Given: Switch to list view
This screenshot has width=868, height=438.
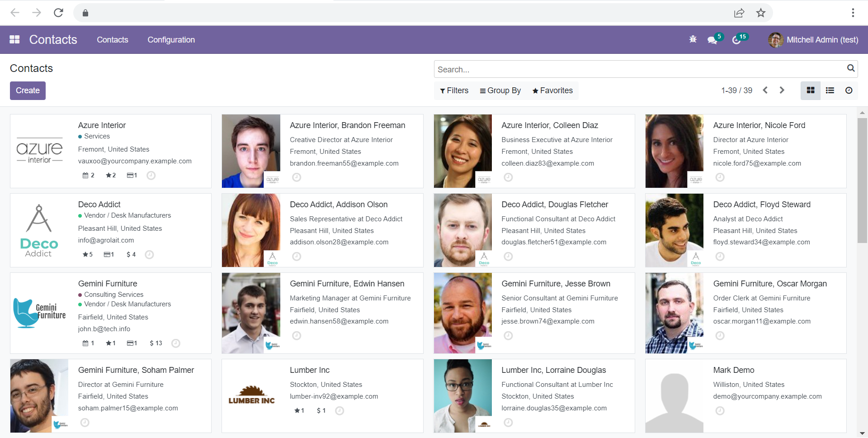Looking at the screenshot, I should pyautogui.click(x=830, y=90).
